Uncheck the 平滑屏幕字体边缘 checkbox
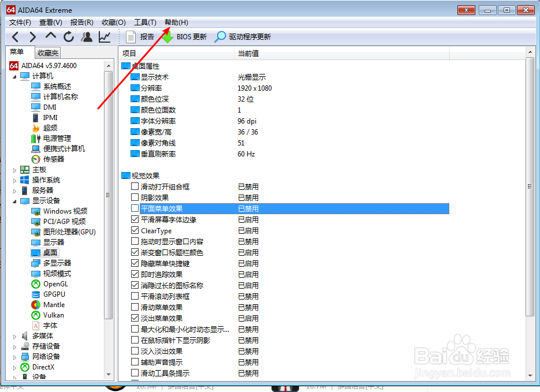Image resolution: width=540 pixels, height=392 pixels. point(135,219)
